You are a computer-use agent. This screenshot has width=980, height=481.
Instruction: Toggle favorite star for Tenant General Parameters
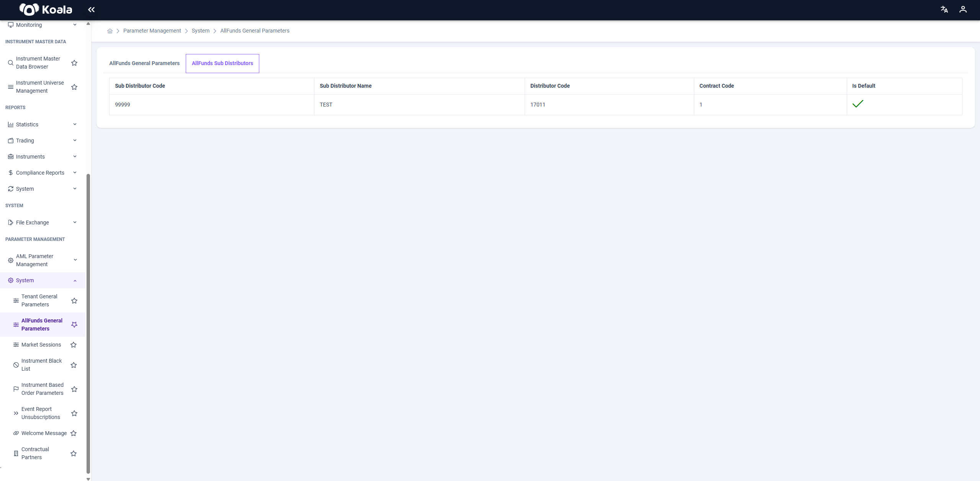pyautogui.click(x=74, y=301)
